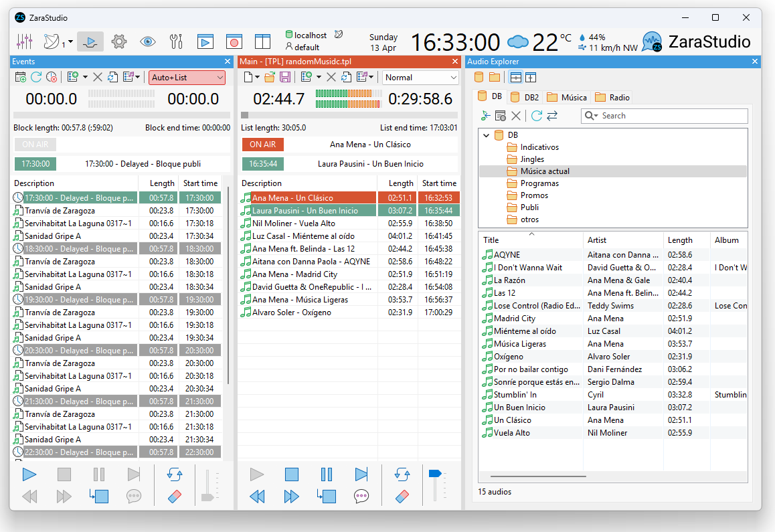This screenshot has height=532, width=775.
Task: Collapse the DB tree node
Action: 485,135
